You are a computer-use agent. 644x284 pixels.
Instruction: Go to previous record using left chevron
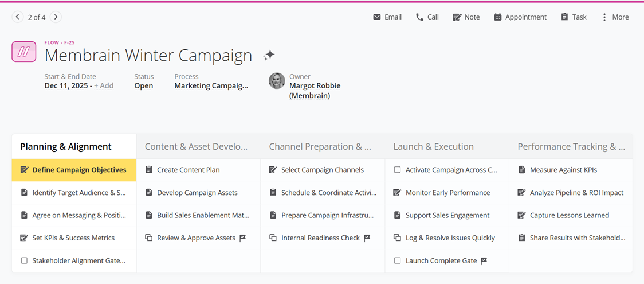tap(18, 17)
